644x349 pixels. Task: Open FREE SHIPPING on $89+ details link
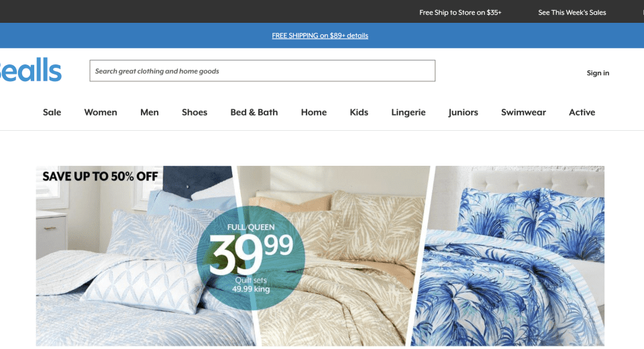pyautogui.click(x=320, y=36)
